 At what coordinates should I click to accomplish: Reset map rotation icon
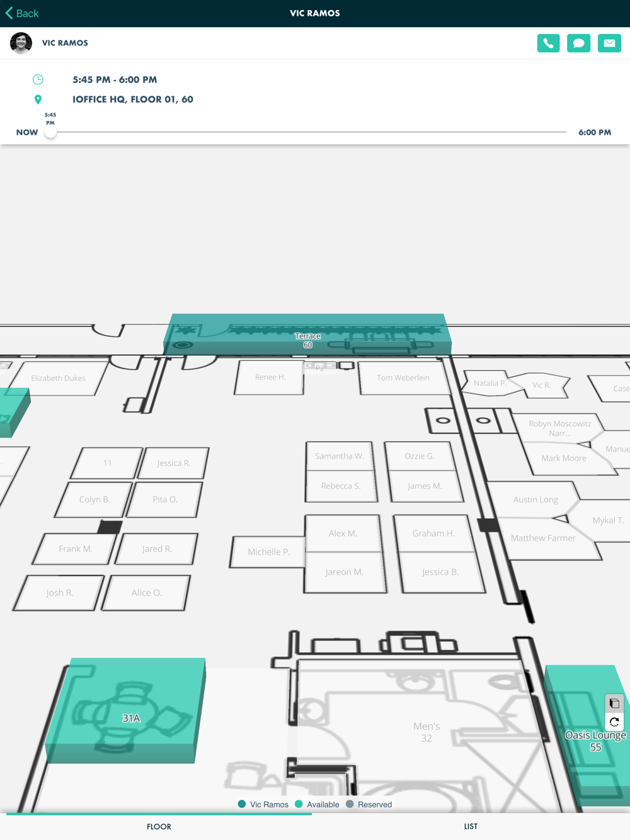(x=614, y=722)
